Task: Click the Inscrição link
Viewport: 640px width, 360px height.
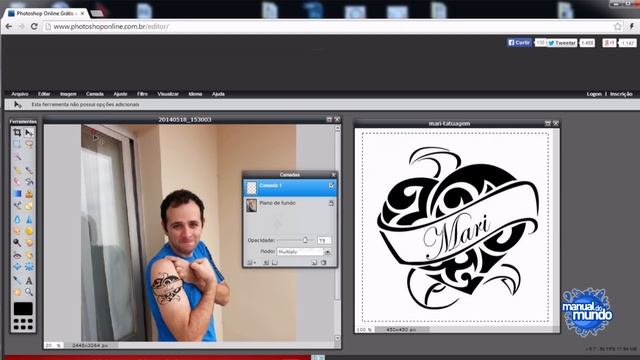Action: point(621,94)
